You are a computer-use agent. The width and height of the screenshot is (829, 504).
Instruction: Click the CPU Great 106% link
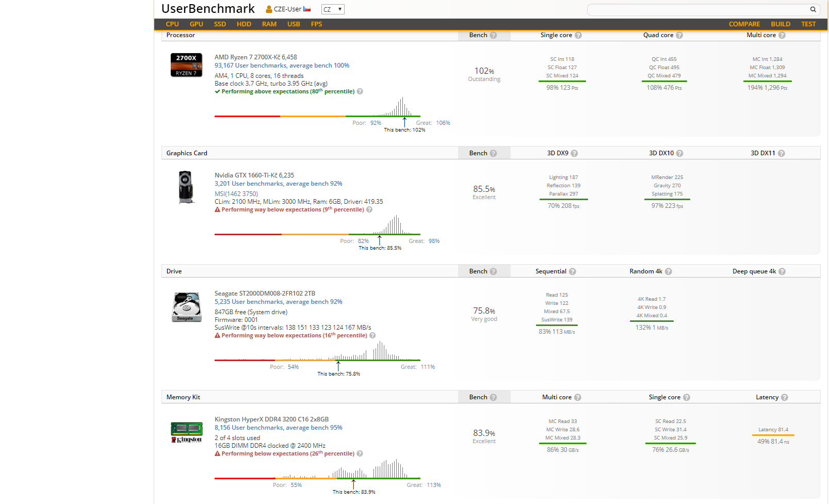[443, 123]
